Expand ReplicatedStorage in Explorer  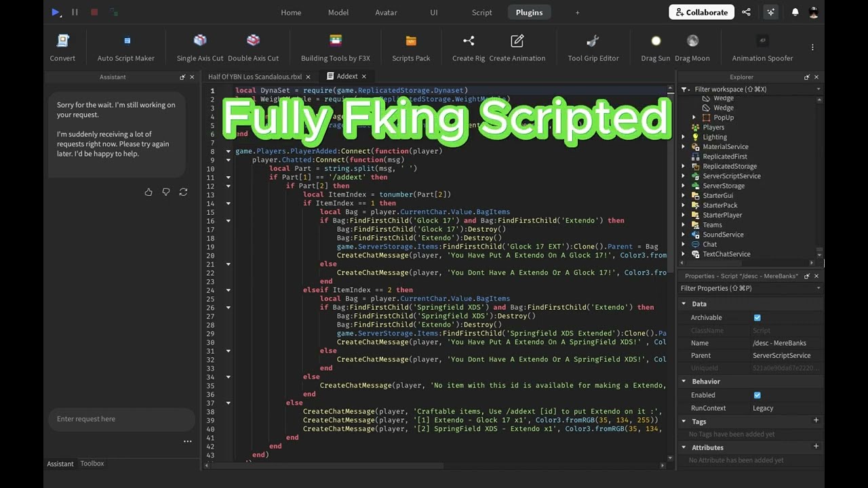pyautogui.click(x=684, y=166)
